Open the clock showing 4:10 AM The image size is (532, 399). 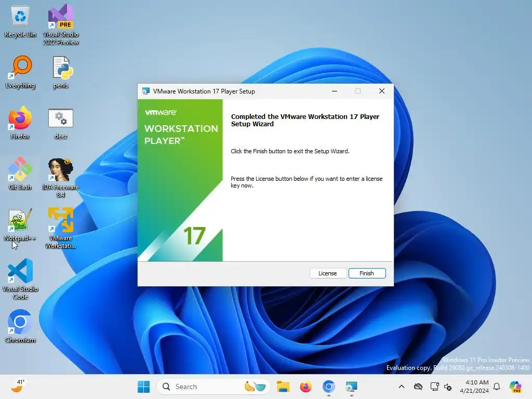coord(474,387)
